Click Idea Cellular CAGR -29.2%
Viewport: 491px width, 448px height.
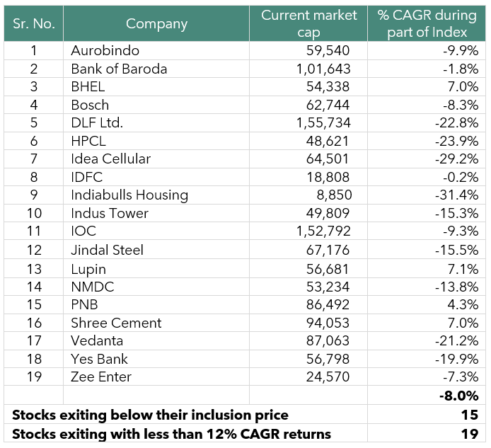click(x=456, y=159)
